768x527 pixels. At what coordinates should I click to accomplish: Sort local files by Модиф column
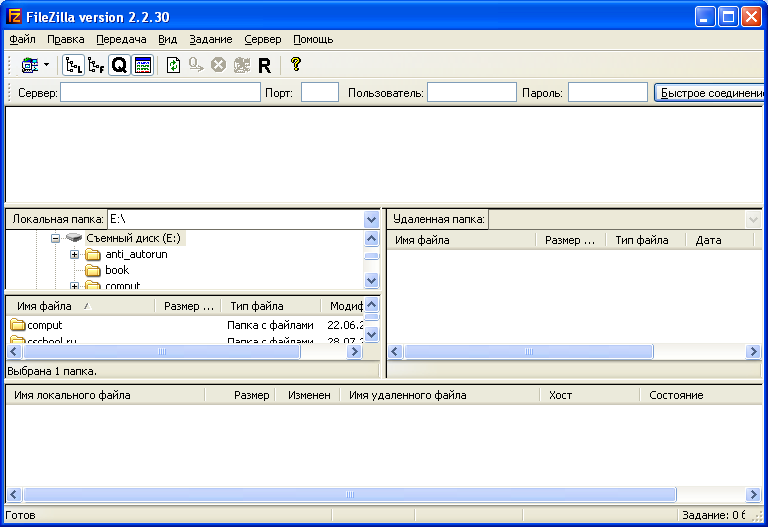(342, 306)
